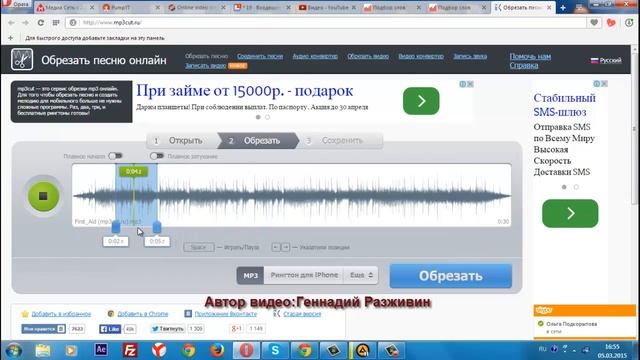Open Opera from the taskbar

(x=246, y=350)
